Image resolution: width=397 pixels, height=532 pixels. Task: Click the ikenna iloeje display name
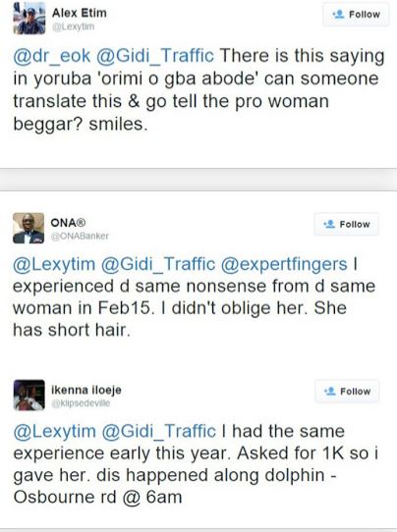[86, 390]
